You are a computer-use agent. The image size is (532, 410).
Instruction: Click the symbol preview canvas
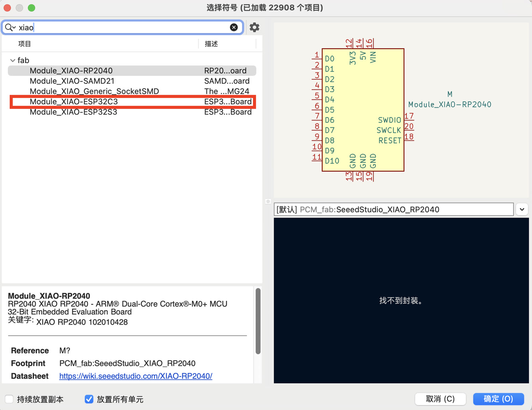pos(401,110)
